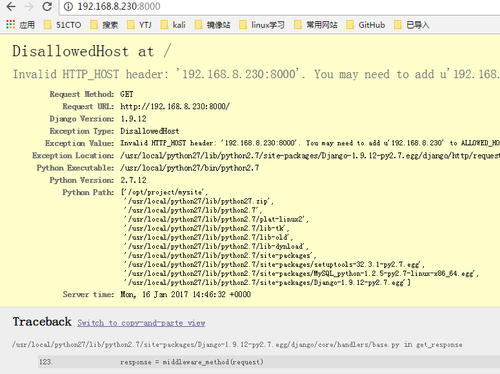
Task: Click the site info icon in address bar
Action: click(68, 6)
